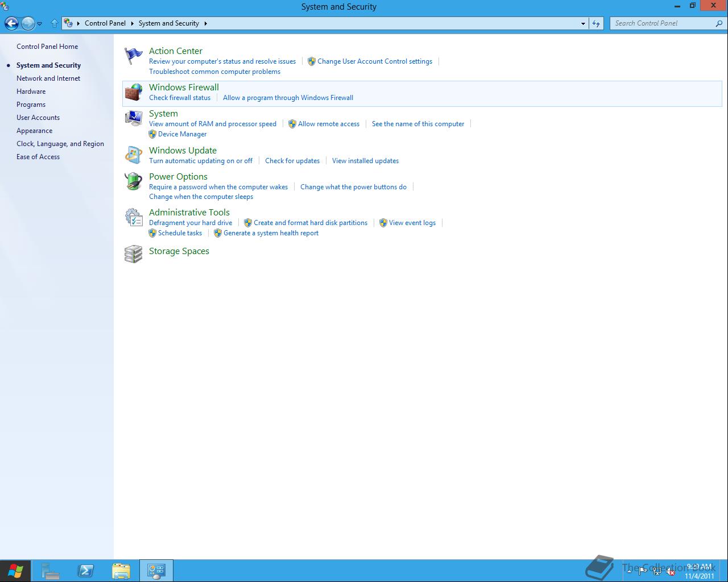
Task: Click the Control Panel taskbar button
Action: 156,571
